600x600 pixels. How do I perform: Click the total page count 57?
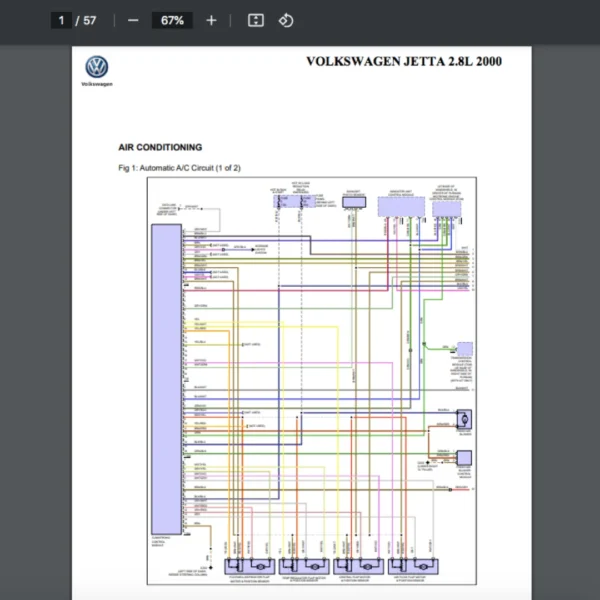coord(90,20)
